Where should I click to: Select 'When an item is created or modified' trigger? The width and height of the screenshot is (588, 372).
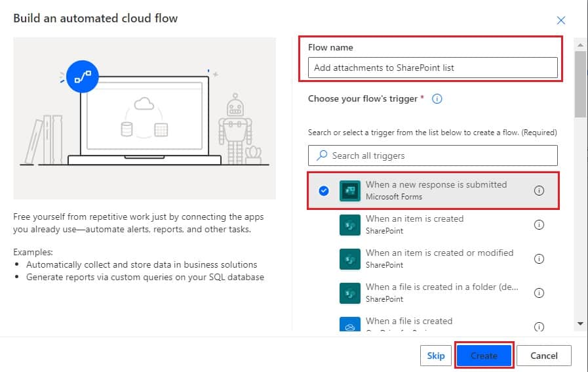coord(439,253)
